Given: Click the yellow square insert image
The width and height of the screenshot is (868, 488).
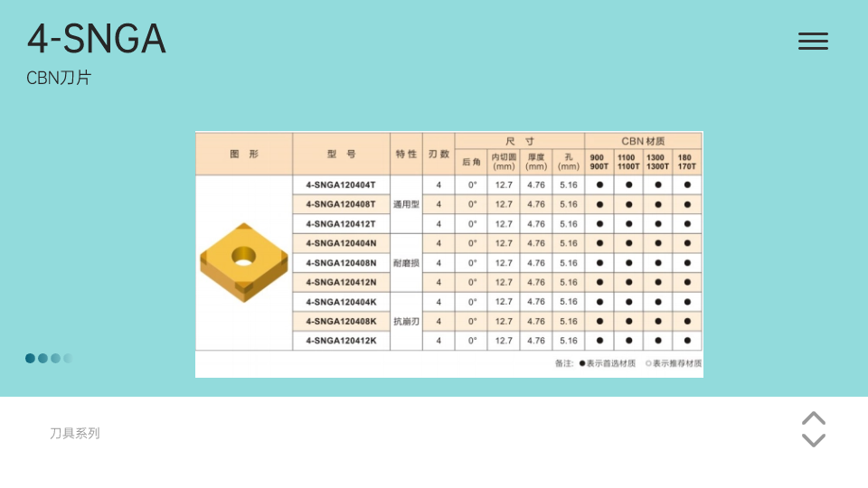Looking at the screenshot, I should (243, 263).
